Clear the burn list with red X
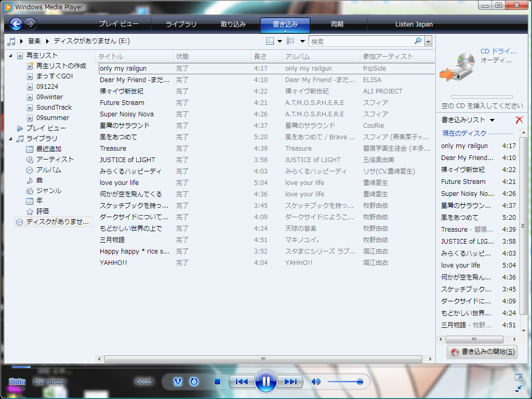 [x=519, y=120]
